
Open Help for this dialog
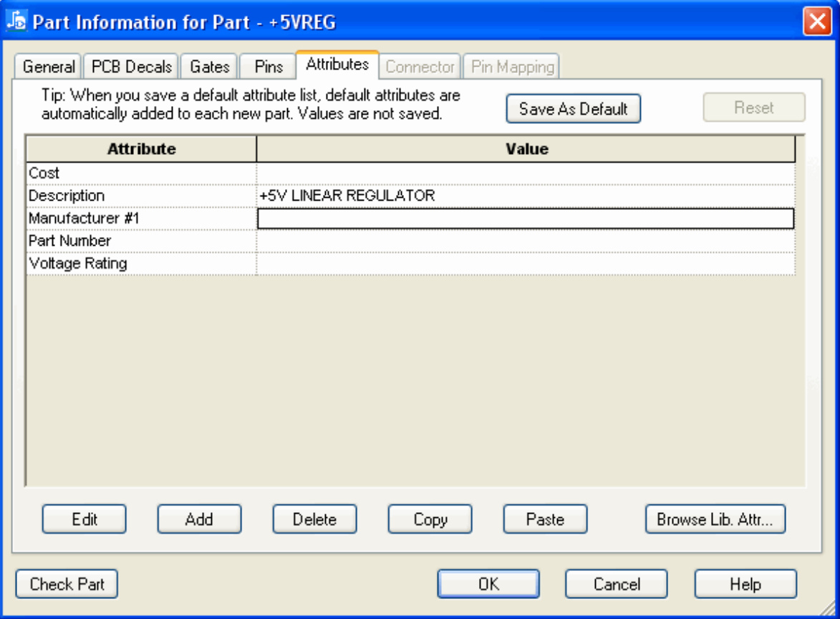click(745, 584)
